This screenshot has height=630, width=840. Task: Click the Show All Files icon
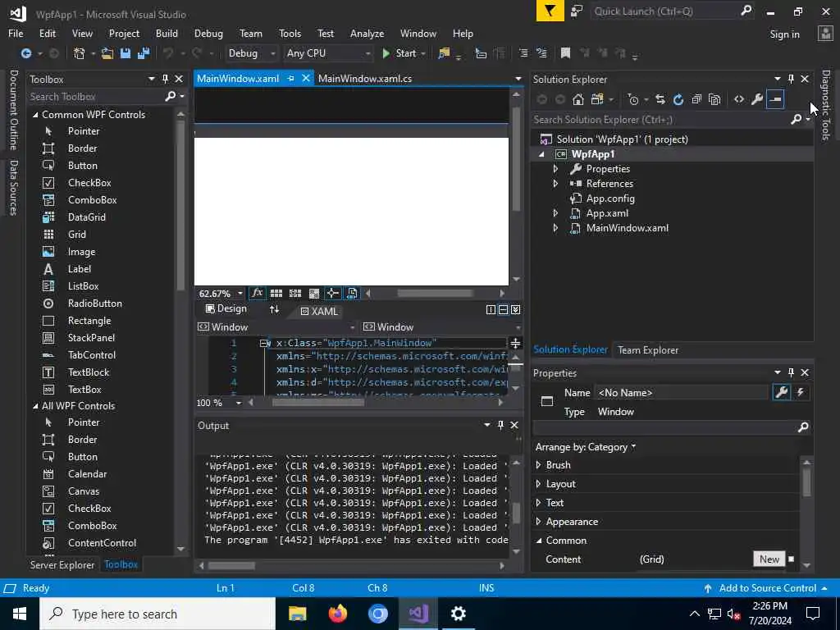point(714,99)
